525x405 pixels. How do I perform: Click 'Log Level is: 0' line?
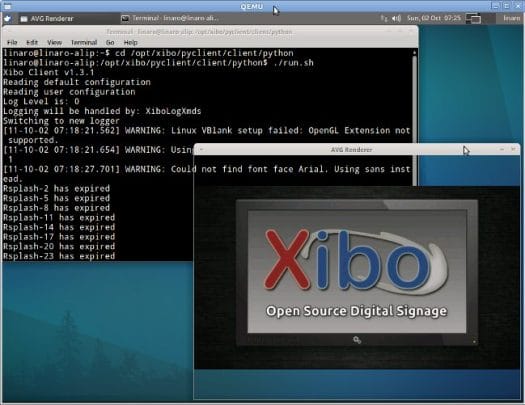click(x=41, y=101)
